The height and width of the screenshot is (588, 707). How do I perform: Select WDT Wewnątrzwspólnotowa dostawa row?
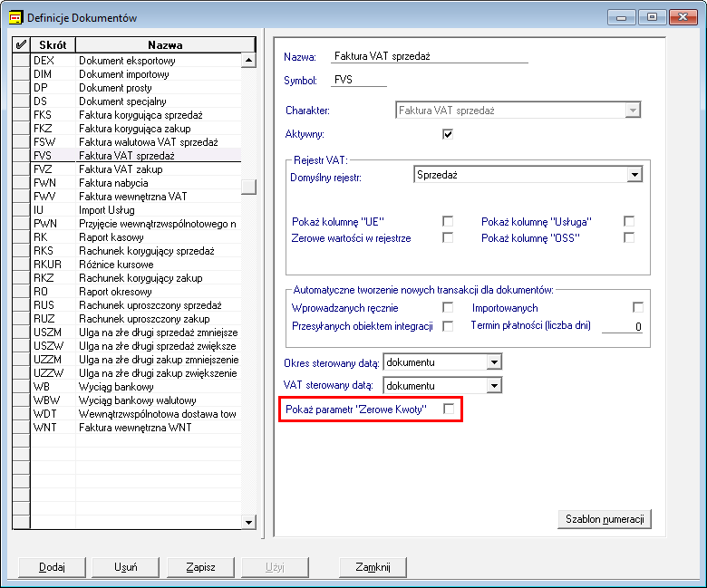pyautogui.click(x=136, y=414)
